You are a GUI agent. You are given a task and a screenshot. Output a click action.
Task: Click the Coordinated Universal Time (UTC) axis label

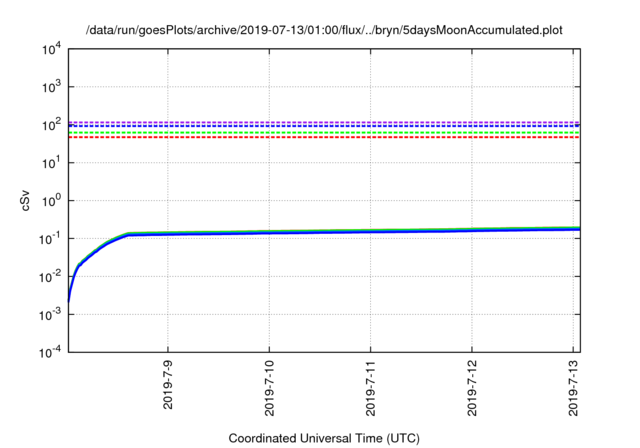pyautogui.click(x=324, y=438)
